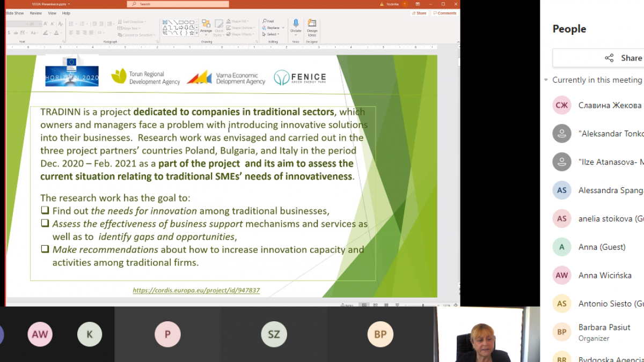This screenshot has width=644, height=362.
Task: Switch to Normal view in status bar
Action: tap(364, 305)
